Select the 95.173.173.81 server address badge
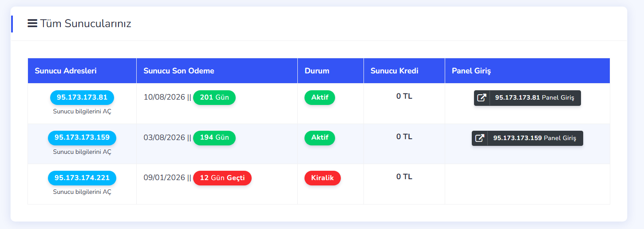Viewport: 644px width, 229px height. tap(82, 97)
